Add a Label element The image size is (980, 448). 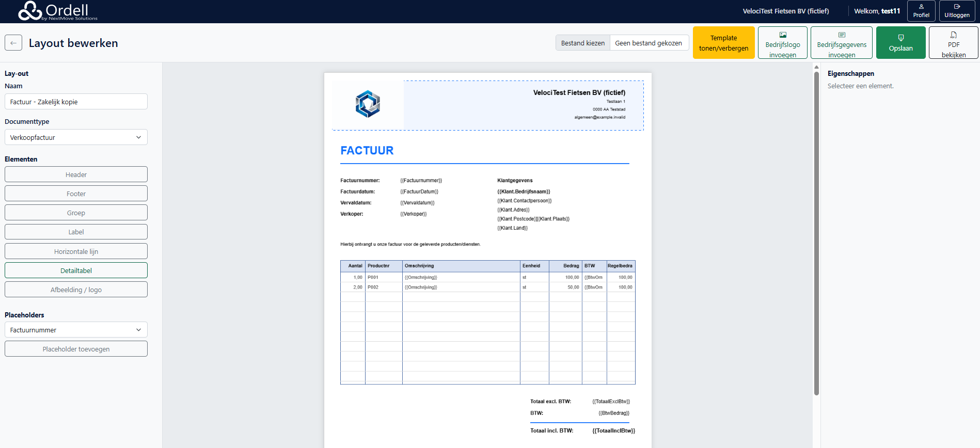click(x=76, y=232)
